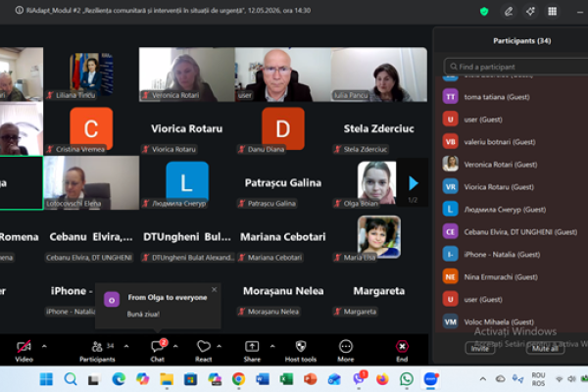The height and width of the screenshot is (392, 588).
Task: Select Maria Lisa photo tile
Action: click(379, 237)
